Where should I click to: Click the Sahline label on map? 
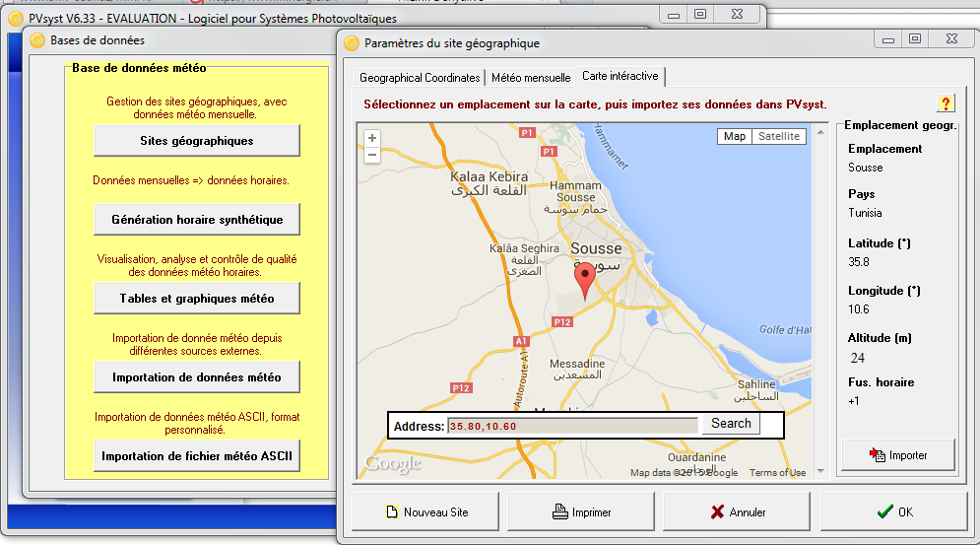pyautogui.click(x=756, y=384)
